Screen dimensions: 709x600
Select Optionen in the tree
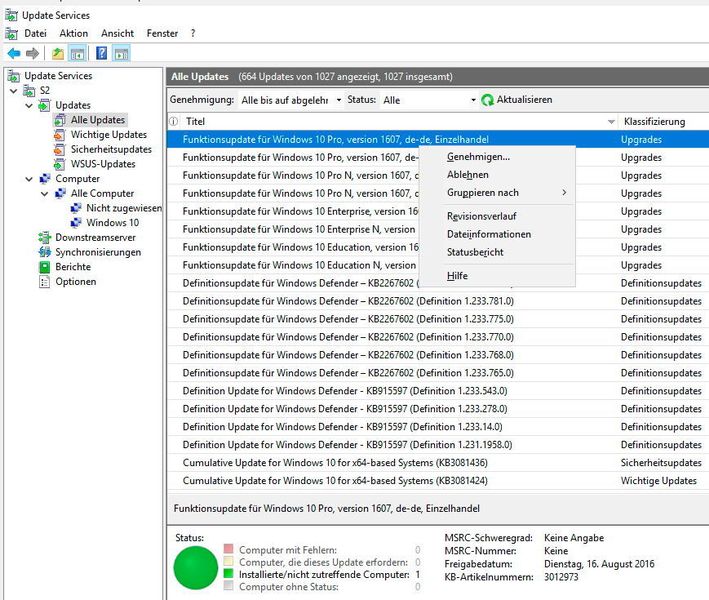click(76, 282)
